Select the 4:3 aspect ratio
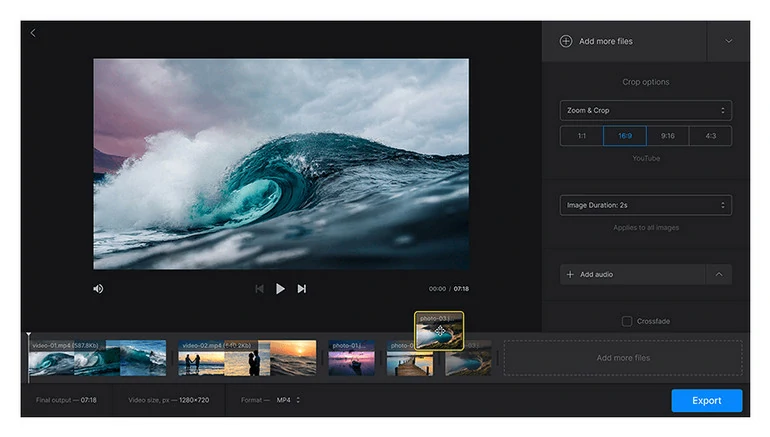The height and width of the screenshot is (437, 770). coord(711,136)
